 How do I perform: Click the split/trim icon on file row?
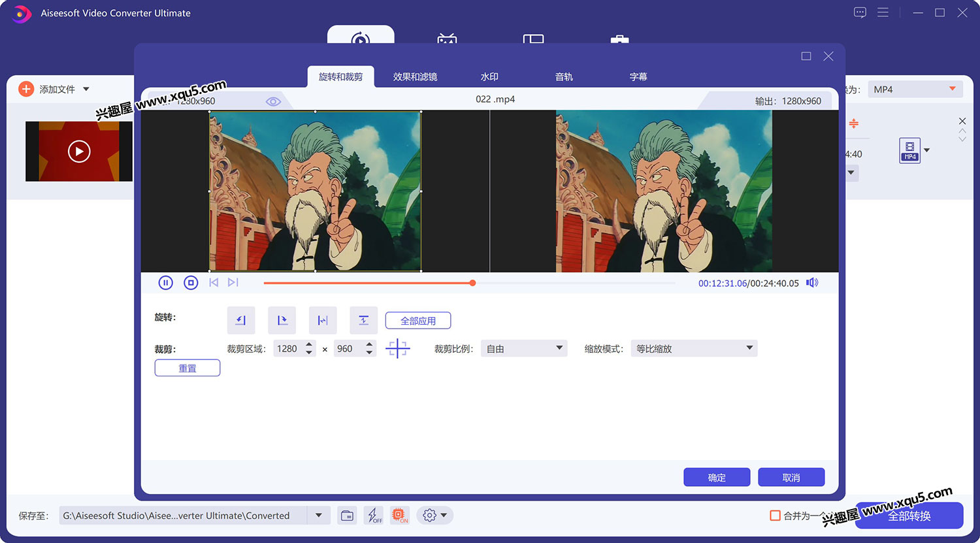click(x=854, y=123)
